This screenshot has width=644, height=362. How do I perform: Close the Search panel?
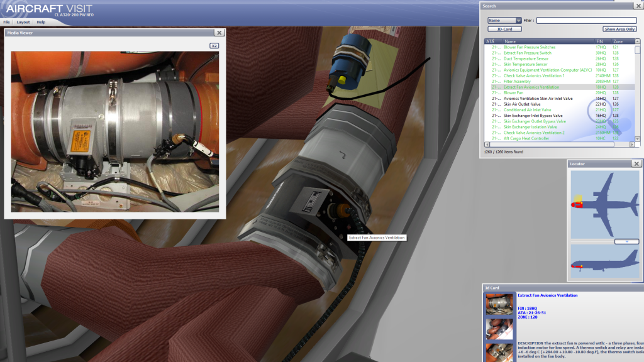[639, 6]
